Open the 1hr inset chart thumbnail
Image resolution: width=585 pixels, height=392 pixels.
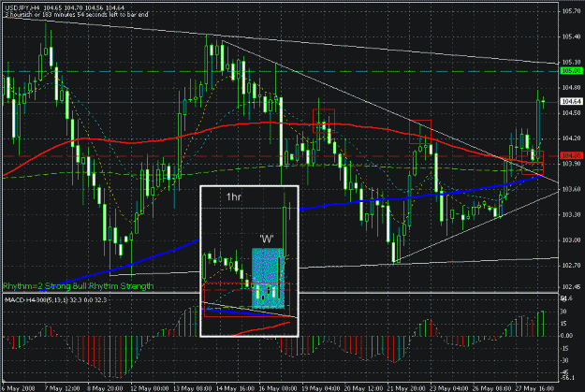249,261
